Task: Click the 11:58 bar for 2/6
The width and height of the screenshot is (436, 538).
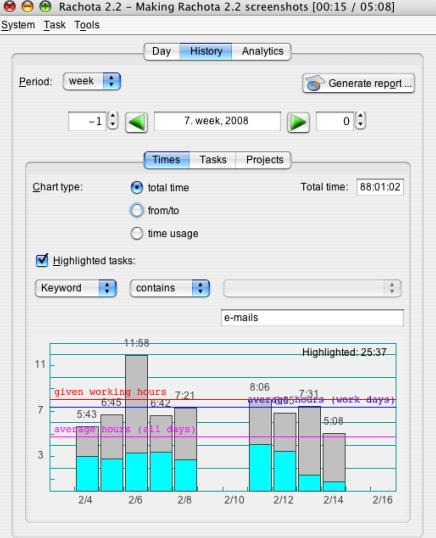Action: pos(137,423)
